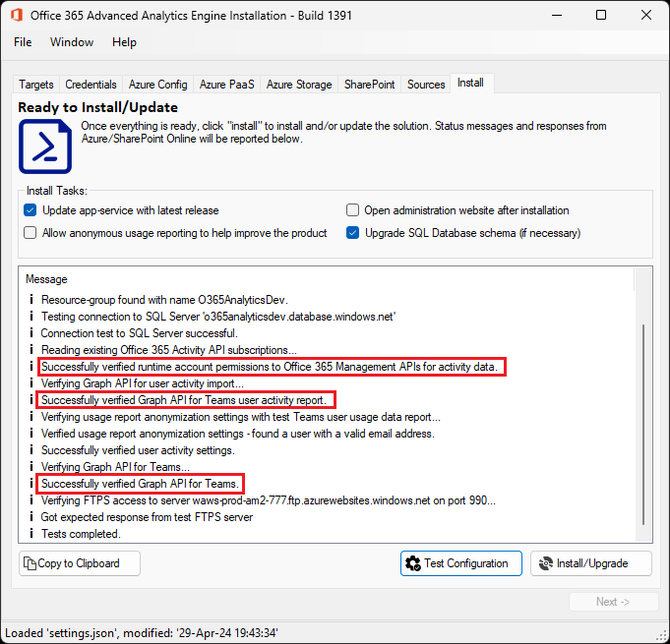This screenshot has height=644, width=670.
Task: Click the Office logo in the title bar
Action: pos(17,15)
